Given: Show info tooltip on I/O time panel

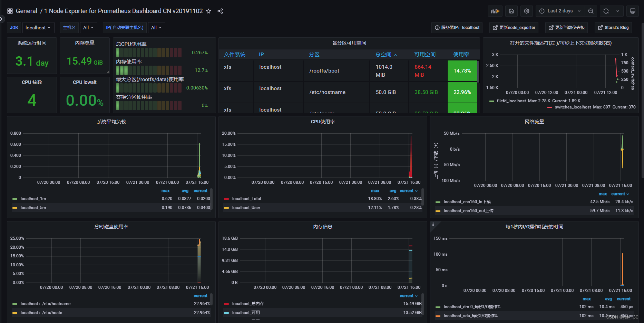Looking at the screenshot, I should click(433, 224).
